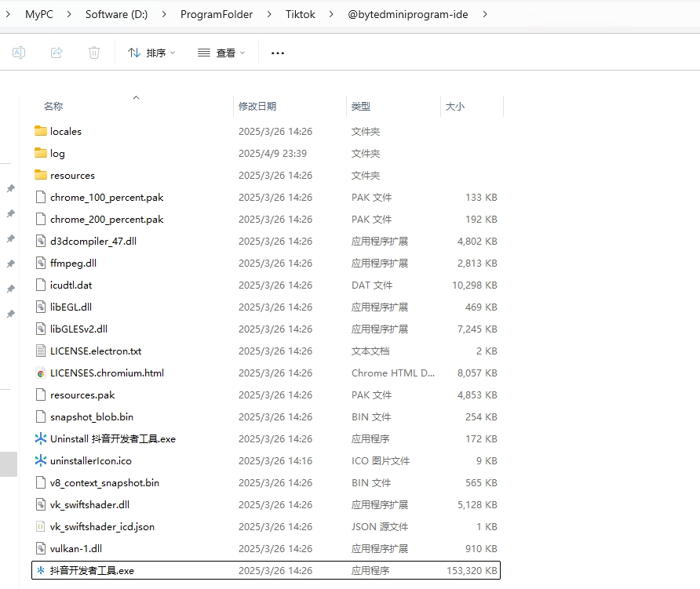Click type Chrome HTML D... cell
This screenshot has width=700, height=589.
pyautogui.click(x=393, y=373)
